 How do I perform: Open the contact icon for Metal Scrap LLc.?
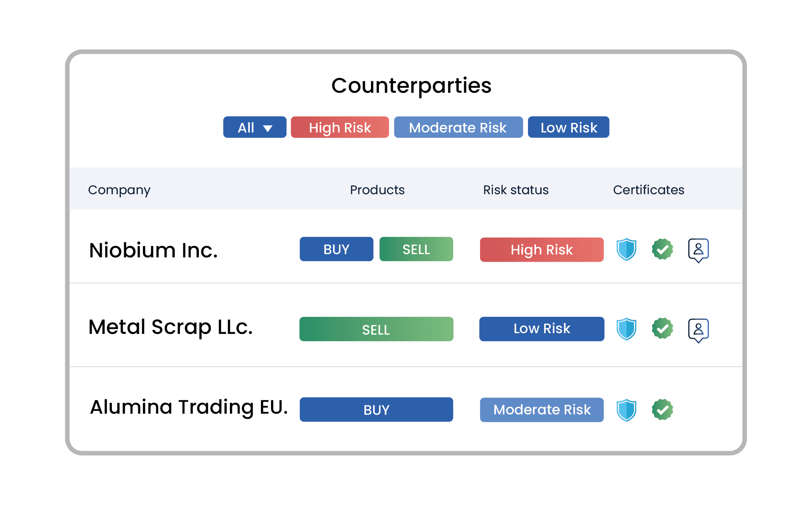coord(699,330)
